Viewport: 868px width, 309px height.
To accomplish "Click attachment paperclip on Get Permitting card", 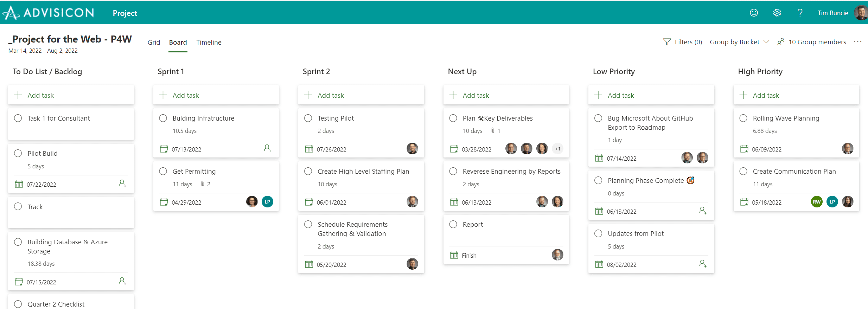I will pyautogui.click(x=203, y=184).
